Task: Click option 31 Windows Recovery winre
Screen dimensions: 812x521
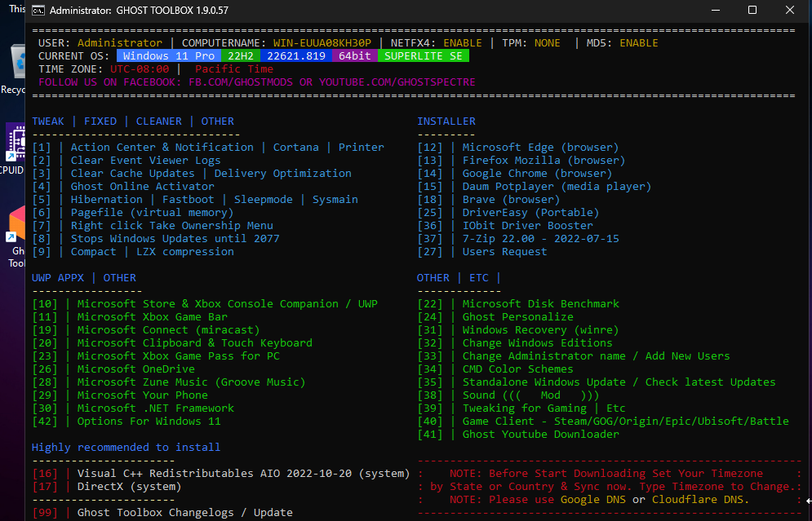Action: pyautogui.click(x=518, y=330)
